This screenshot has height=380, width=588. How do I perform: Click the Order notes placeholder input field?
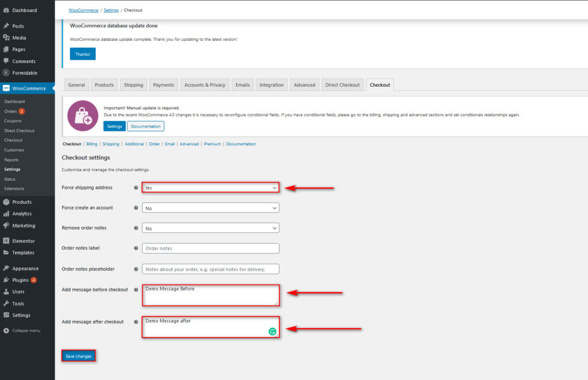(x=210, y=269)
